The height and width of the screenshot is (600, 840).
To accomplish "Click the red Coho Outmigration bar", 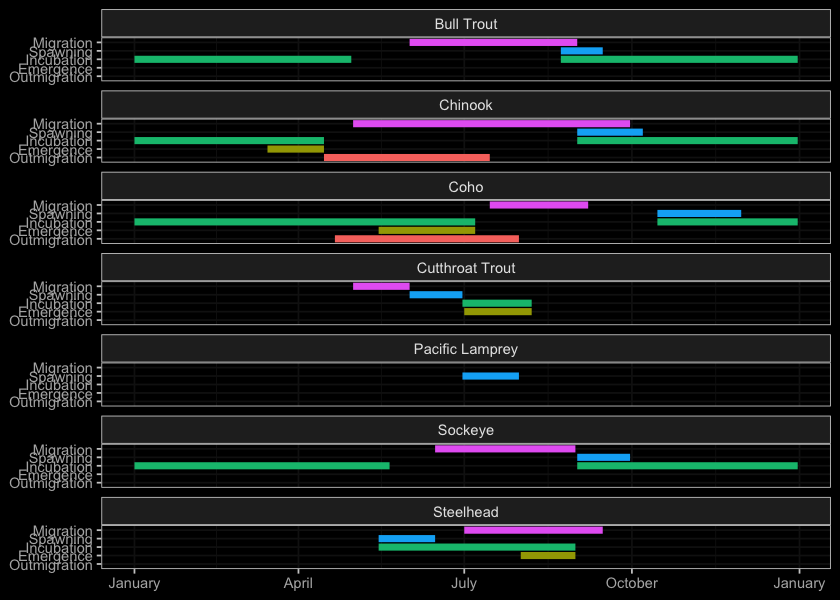I will click(426, 239).
